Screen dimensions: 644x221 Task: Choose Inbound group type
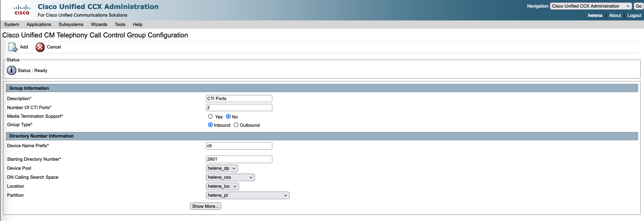tap(210, 125)
